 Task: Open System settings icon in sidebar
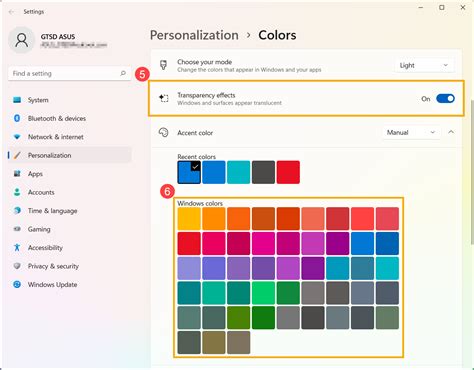pos(17,100)
